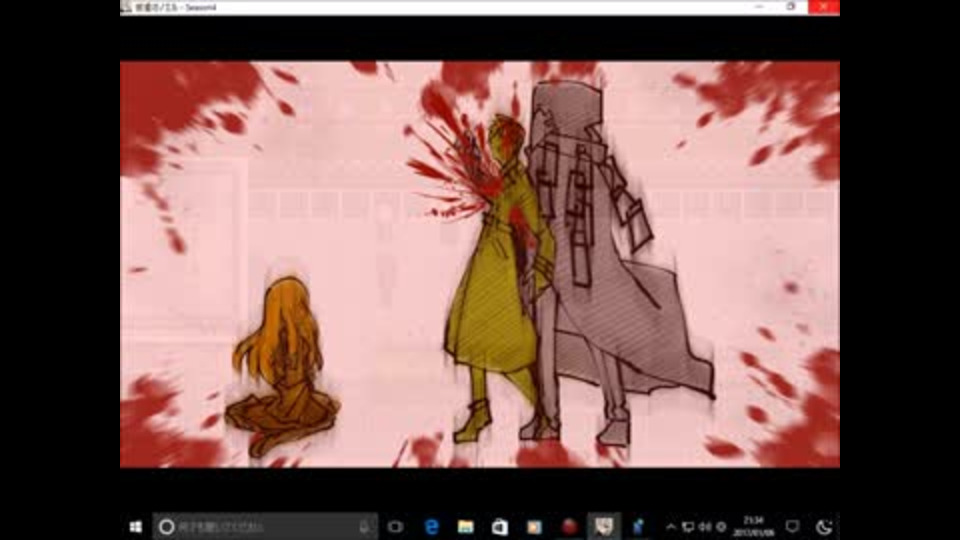
Task: Open the red round app on taskbar
Action: click(x=569, y=527)
